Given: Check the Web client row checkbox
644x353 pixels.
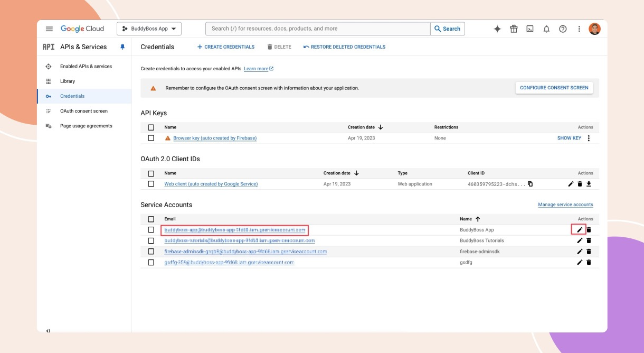Looking at the screenshot, I should pyautogui.click(x=151, y=184).
